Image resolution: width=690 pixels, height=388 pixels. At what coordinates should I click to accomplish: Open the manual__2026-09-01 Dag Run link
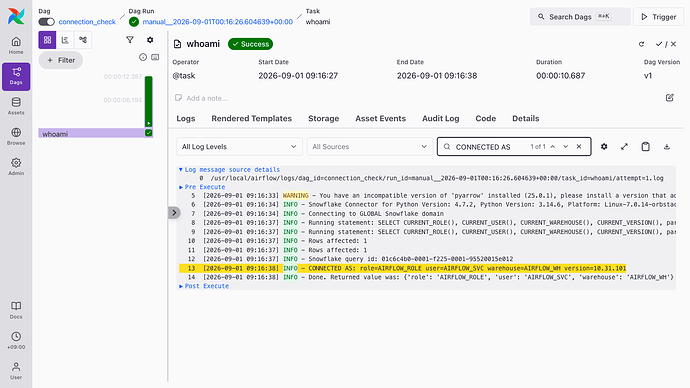(x=217, y=22)
